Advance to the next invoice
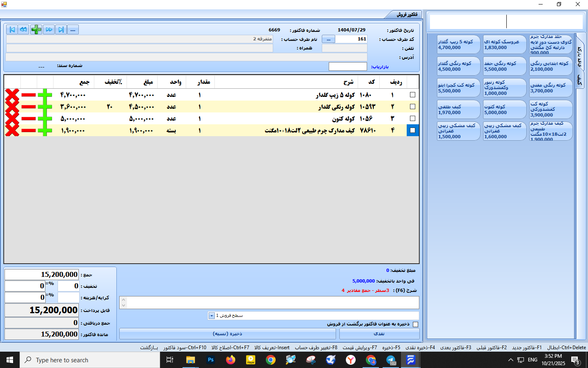 click(x=49, y=29)
